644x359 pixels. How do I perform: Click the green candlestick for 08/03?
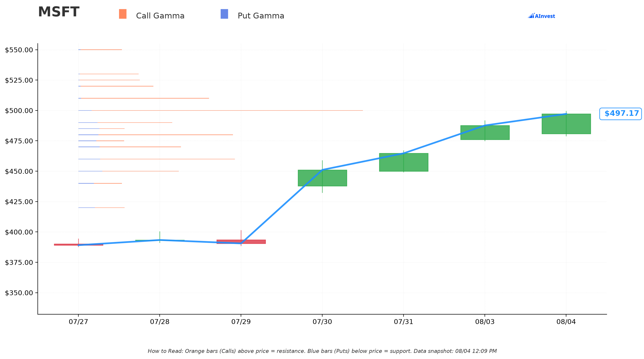coord(485,132)
